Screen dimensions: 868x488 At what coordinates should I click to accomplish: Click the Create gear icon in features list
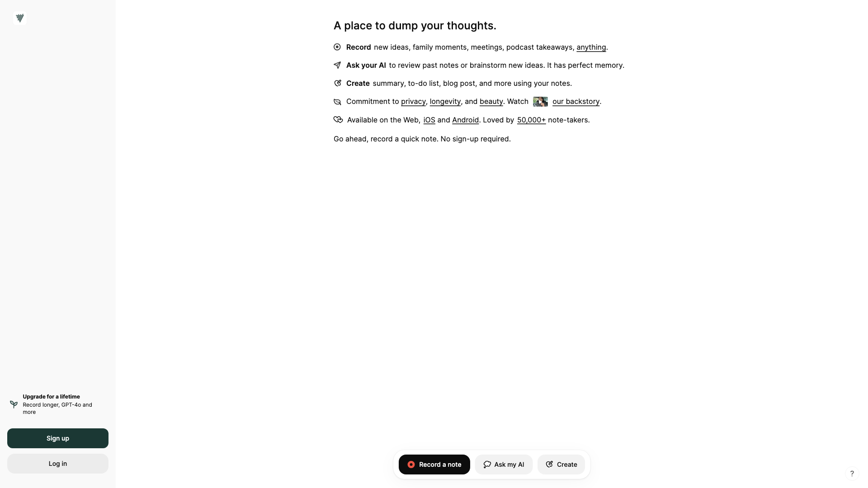click(x=337, y=84)
